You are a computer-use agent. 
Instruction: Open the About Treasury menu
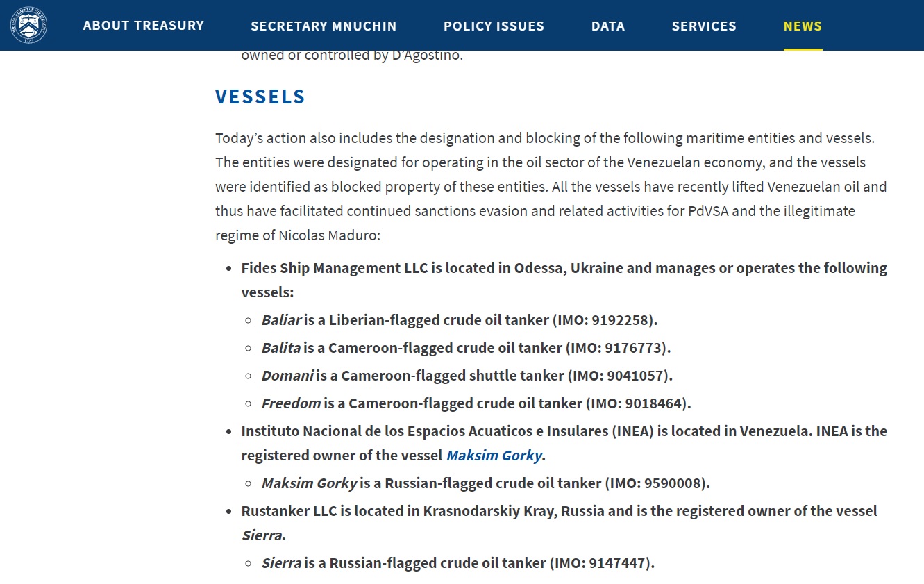pos(144,26)
